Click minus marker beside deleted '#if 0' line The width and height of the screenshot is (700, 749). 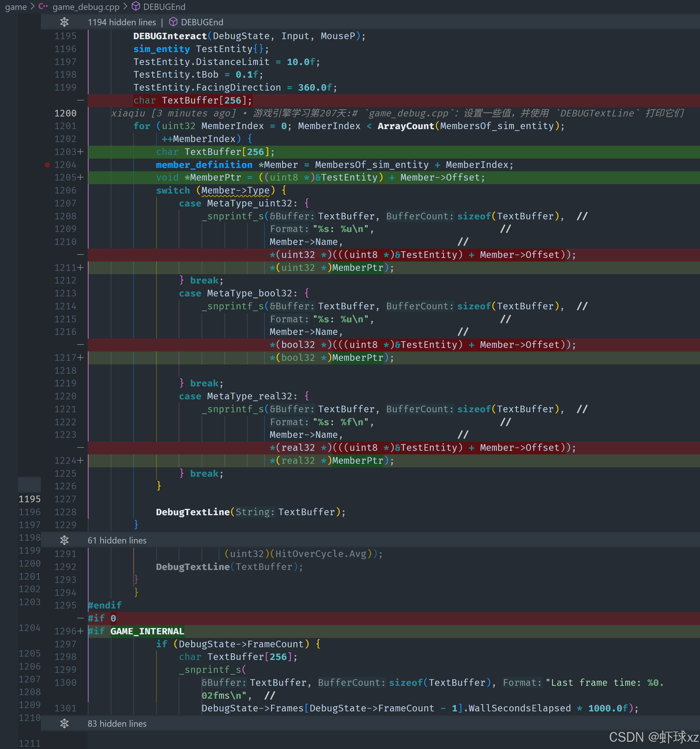coord(81,618)
